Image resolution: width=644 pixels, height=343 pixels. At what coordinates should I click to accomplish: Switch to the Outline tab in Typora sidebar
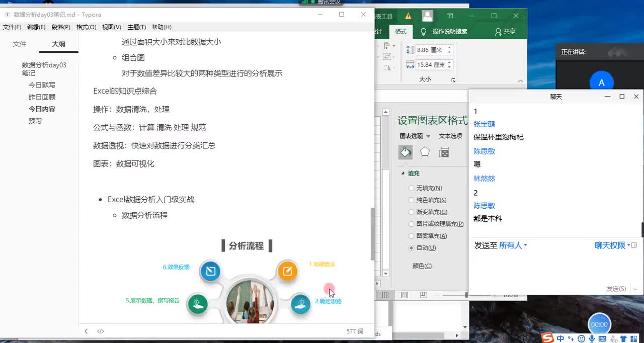(x=59, y=44)
